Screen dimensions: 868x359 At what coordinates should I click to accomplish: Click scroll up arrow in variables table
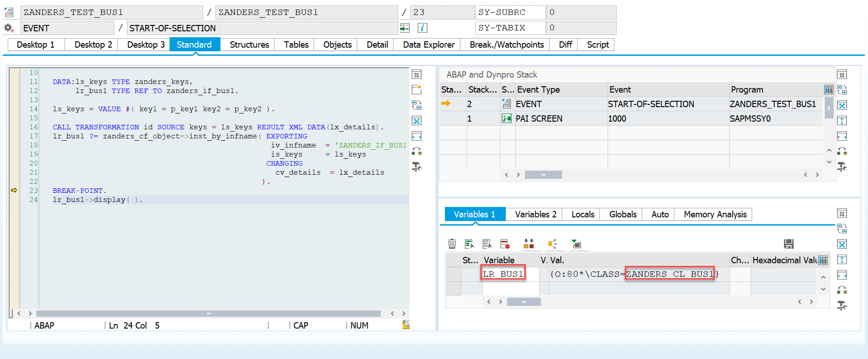click(x=823, y=277)
